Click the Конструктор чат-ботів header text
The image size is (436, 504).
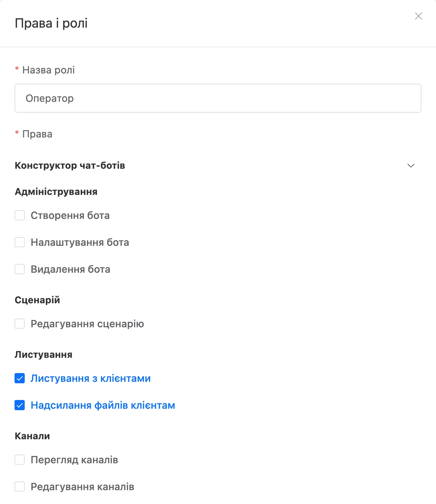[70, 165]
